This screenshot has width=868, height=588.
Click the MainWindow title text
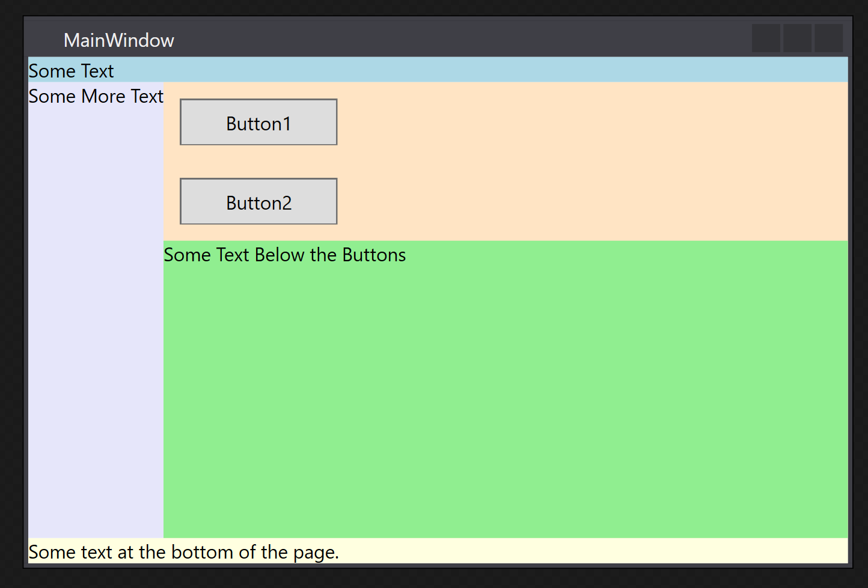point(119,40)
